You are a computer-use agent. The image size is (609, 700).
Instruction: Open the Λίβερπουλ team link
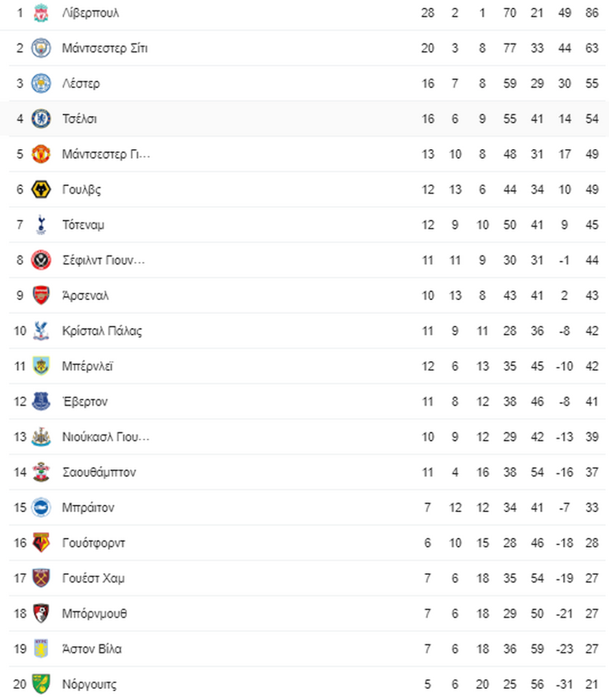tap(91, 13)
